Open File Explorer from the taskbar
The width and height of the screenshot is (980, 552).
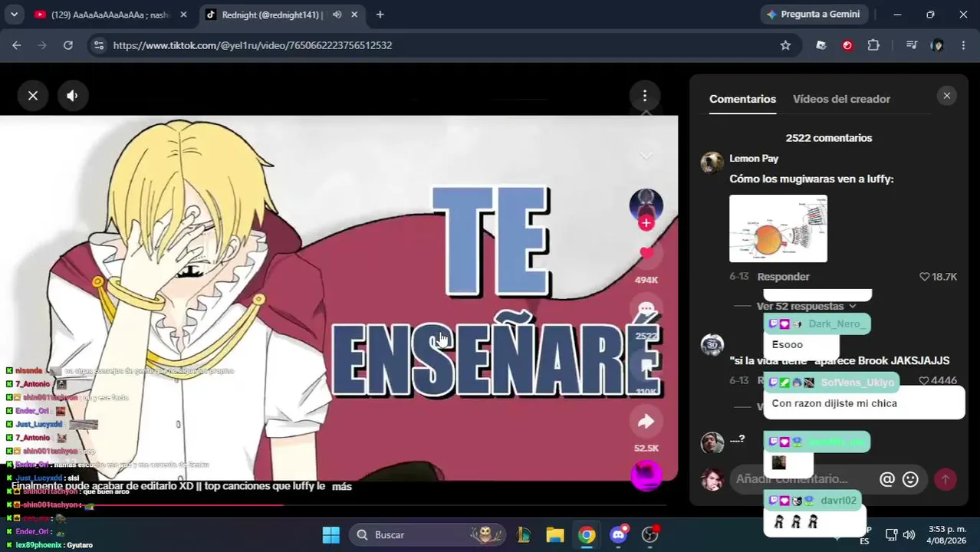coord(555,535)
